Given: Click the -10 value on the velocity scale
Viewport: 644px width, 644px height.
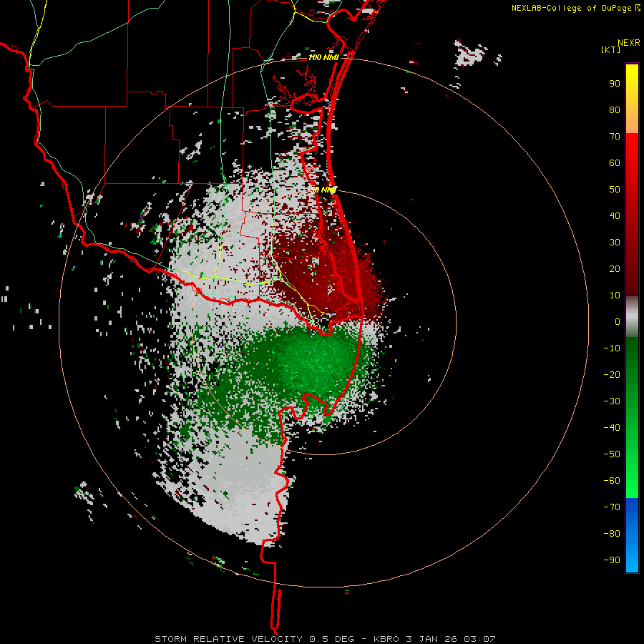Looking at the screenshot, I should (612, 348).
